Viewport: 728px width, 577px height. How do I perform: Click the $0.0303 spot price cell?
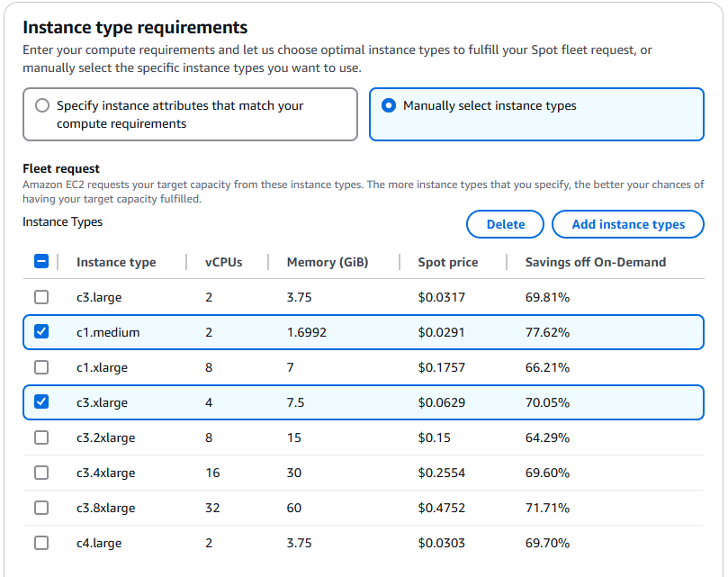pyautogui.click(x=442, y=543)
